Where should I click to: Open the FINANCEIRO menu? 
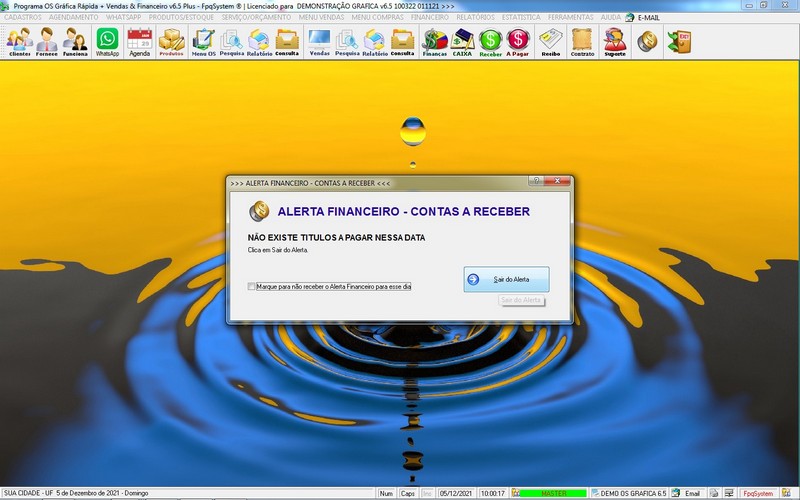(430, 17)
